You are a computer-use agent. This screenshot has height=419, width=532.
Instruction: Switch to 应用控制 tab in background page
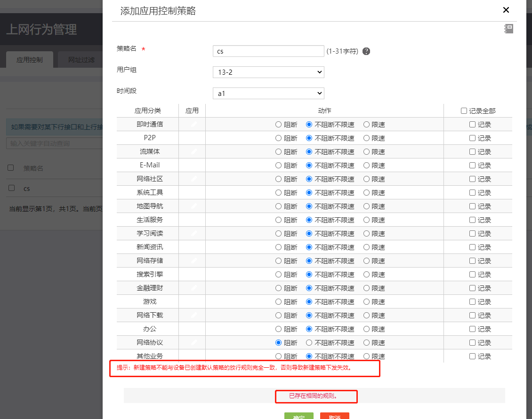coord(30,60)
